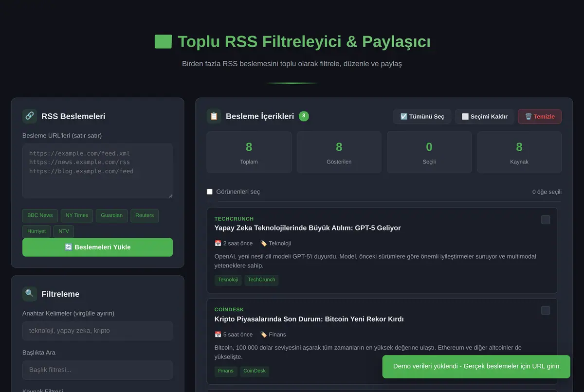The image size is (584, 392).
Task: Add the Hürriyet preset feed
Action: 36,231
